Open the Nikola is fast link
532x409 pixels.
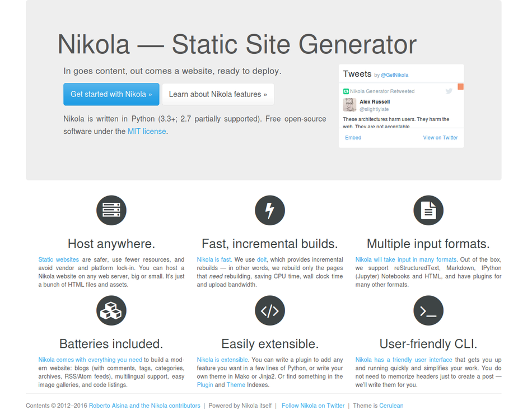click(x=214, y=259)
